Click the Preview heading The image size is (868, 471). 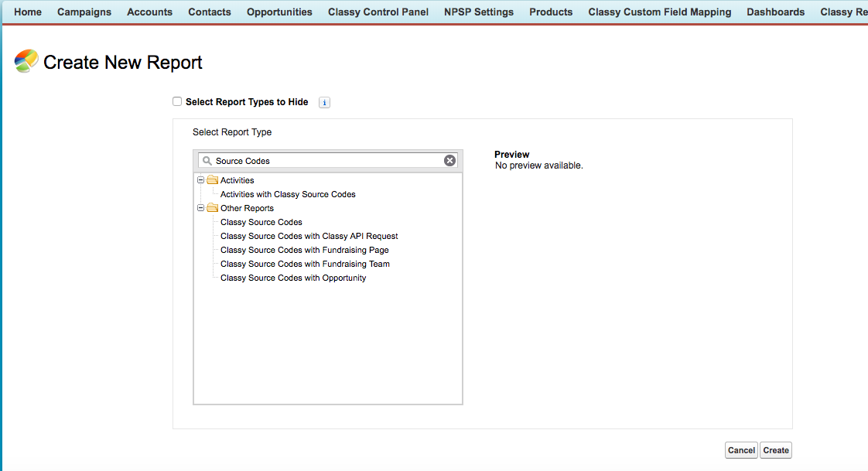(511, 155)
